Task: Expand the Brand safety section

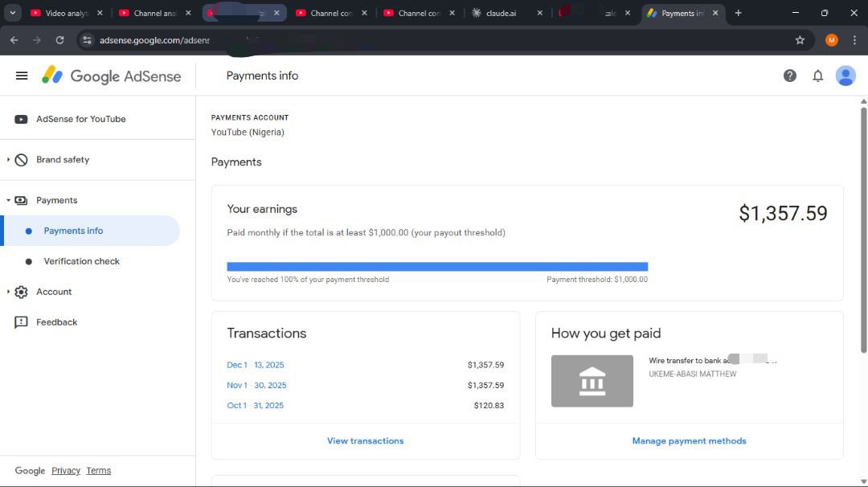Action: [x=8, y=159]
